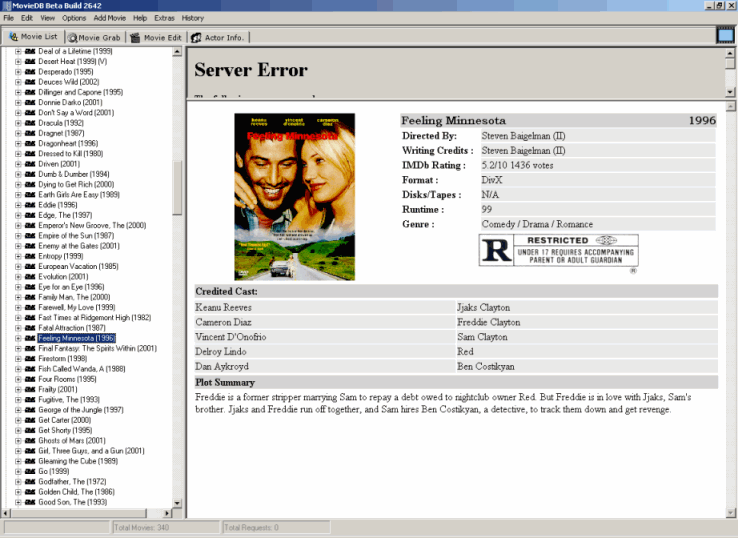Expand the Godfather, The (1972) node

(x=18, y=482)
